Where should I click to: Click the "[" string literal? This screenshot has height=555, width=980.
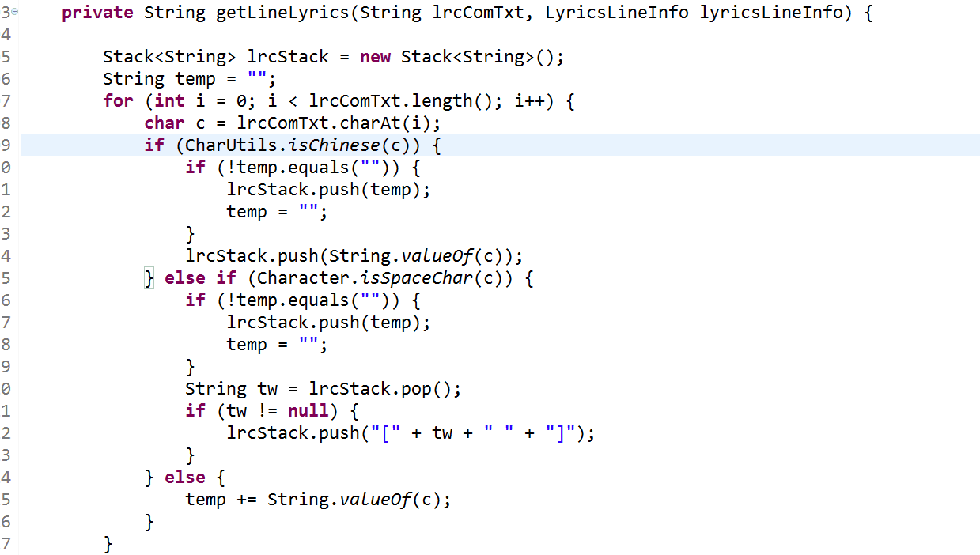(385, 434)
